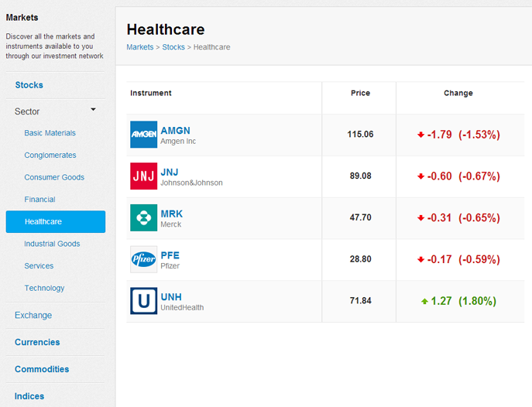Click the Johnson&Johnson company name

point(191,183)
